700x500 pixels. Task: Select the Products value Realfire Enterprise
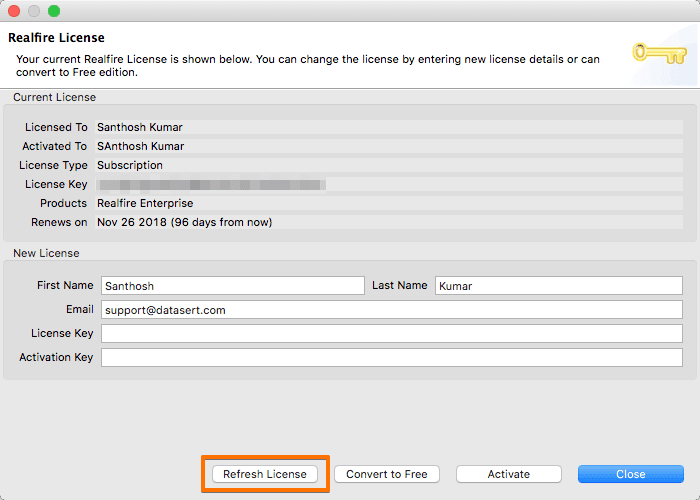(145, 203)
